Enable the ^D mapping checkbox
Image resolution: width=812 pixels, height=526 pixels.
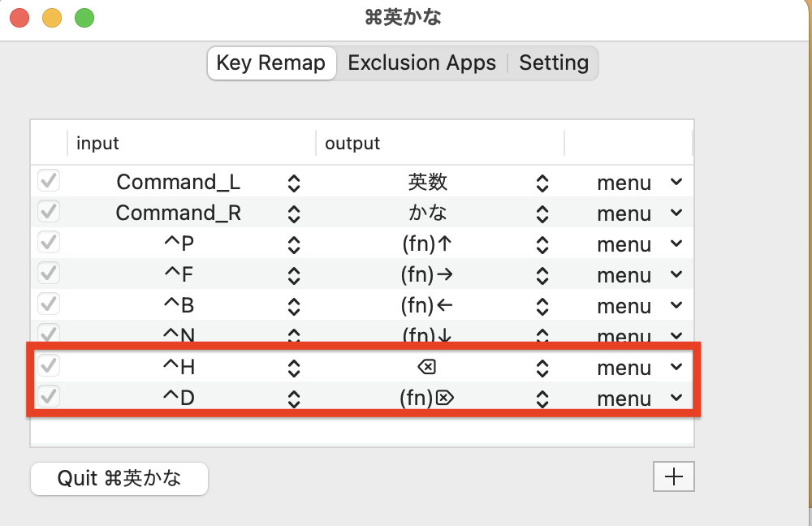48,396
